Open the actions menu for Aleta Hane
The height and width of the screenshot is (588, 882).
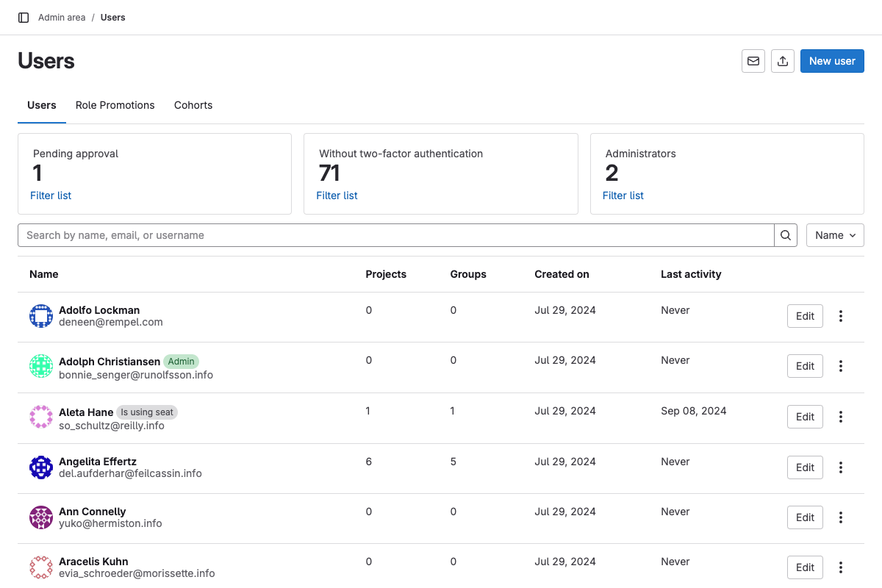coord(840,417)
